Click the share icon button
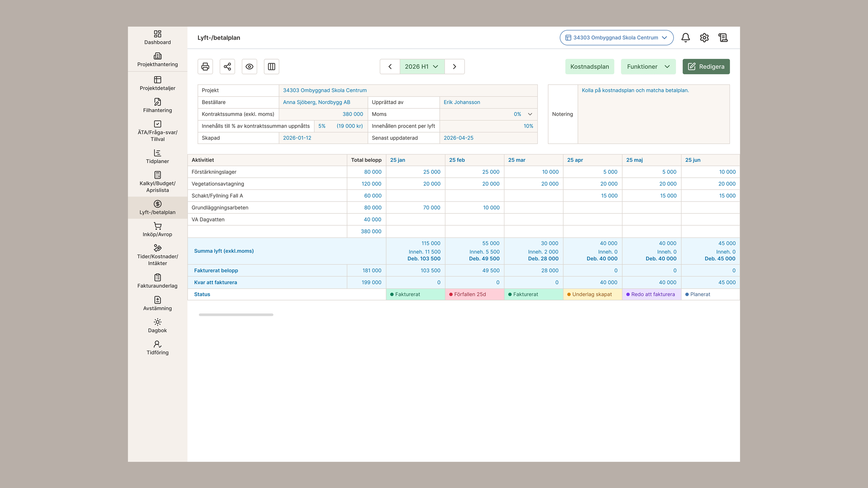Image resolution: width=868 pixels, height=488 pixels. (x=227, y=67)
